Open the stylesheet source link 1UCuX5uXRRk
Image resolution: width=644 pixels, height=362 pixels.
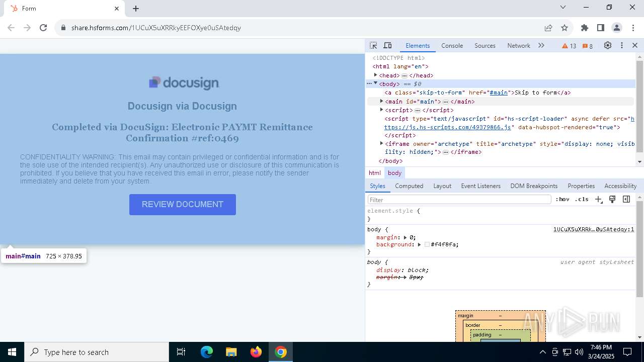pyautogui.click(x=594, y=229)
